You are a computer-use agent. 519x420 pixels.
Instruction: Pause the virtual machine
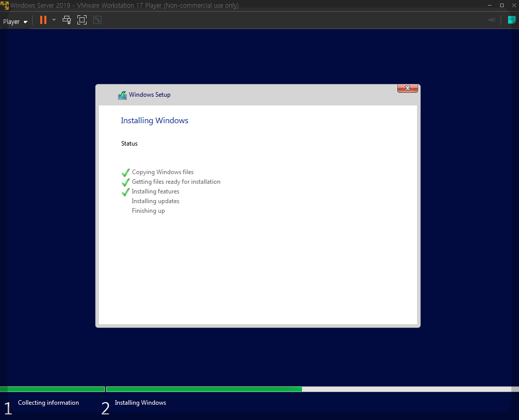(43, 20)
